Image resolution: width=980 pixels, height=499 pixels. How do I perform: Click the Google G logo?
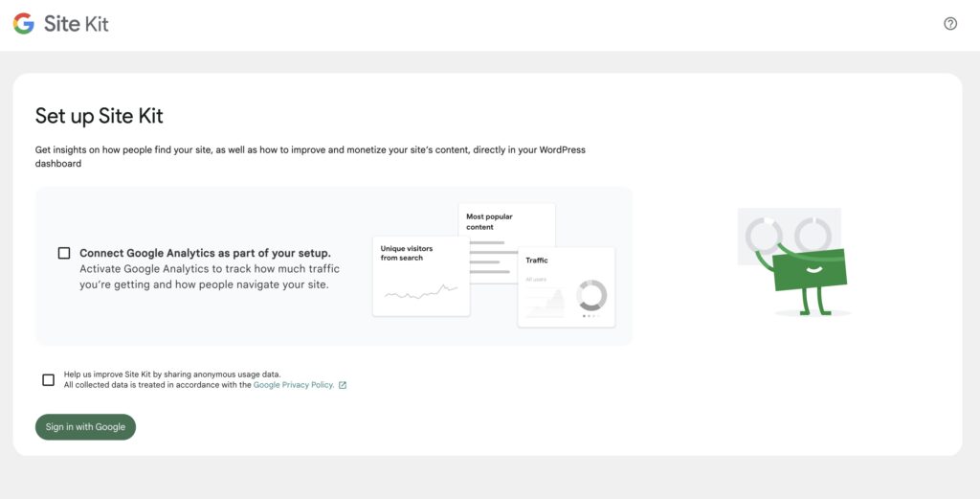coord(24,24)
